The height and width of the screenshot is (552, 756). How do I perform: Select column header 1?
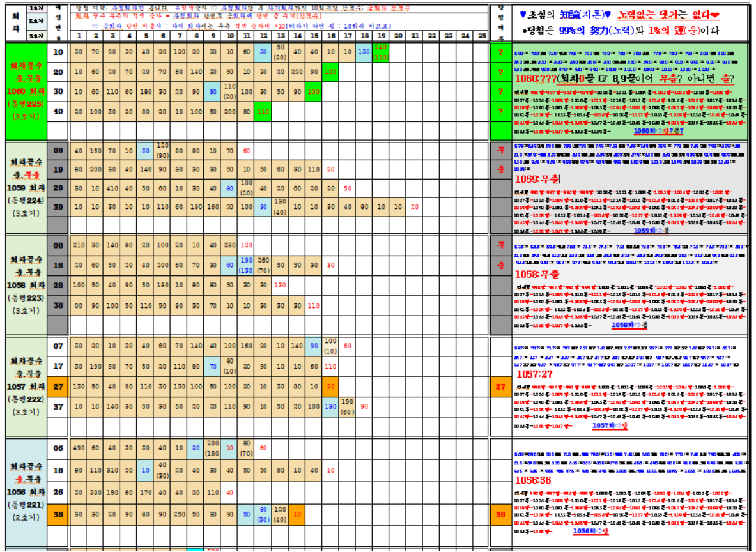(x=79, y=36)
